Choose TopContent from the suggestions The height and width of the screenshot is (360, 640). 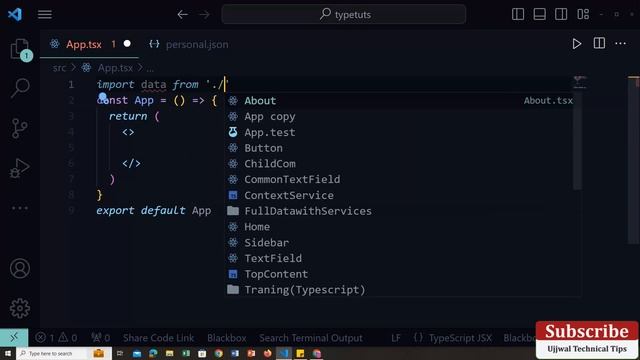pyautogui.click(x=402, y=274)
